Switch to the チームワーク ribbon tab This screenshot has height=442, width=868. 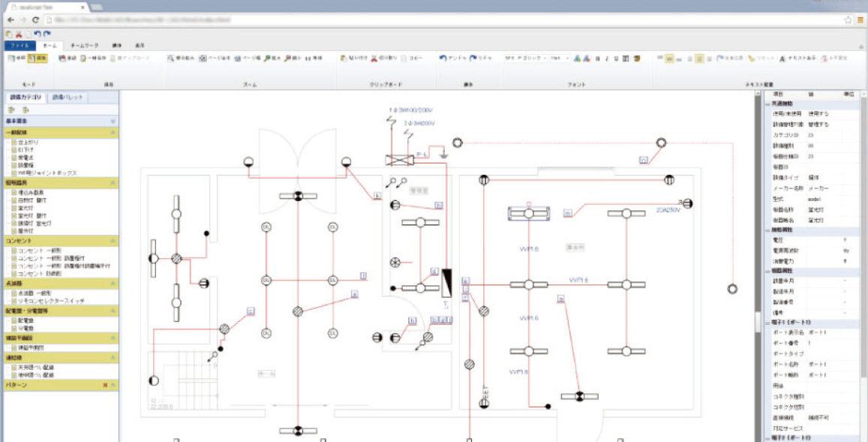84,46
